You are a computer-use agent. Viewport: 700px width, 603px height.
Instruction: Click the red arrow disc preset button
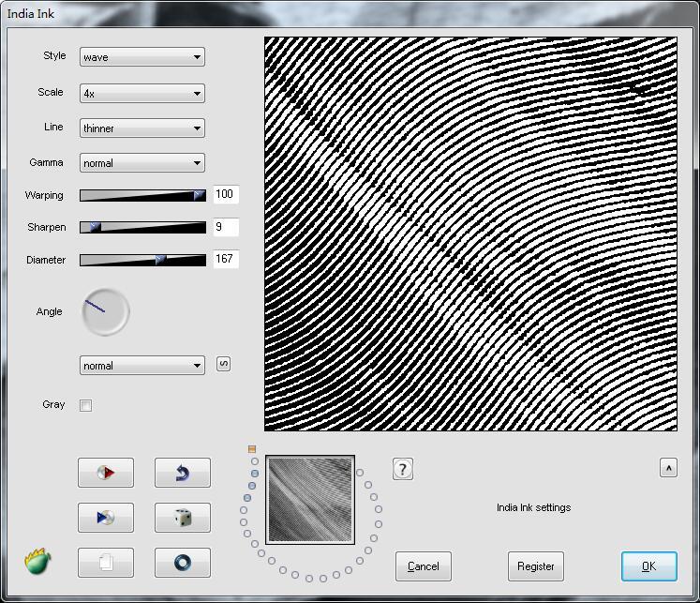click(105, 473)
